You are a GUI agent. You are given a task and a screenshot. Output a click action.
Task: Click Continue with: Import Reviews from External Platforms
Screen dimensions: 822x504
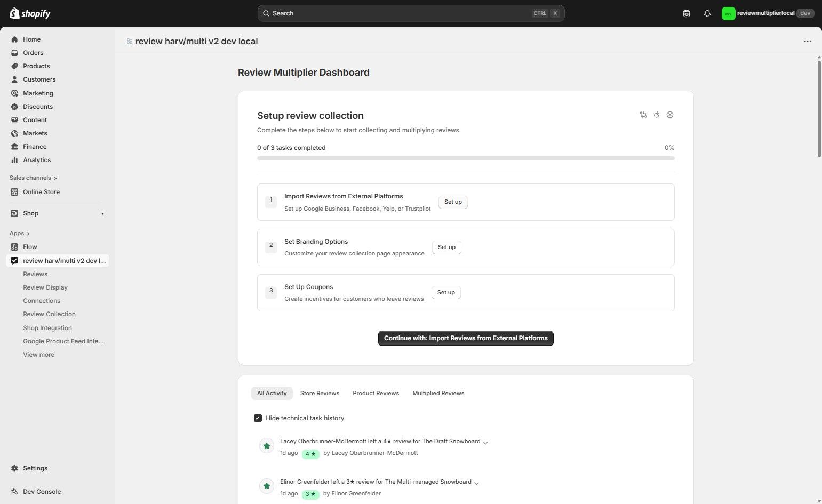[465, 338]
